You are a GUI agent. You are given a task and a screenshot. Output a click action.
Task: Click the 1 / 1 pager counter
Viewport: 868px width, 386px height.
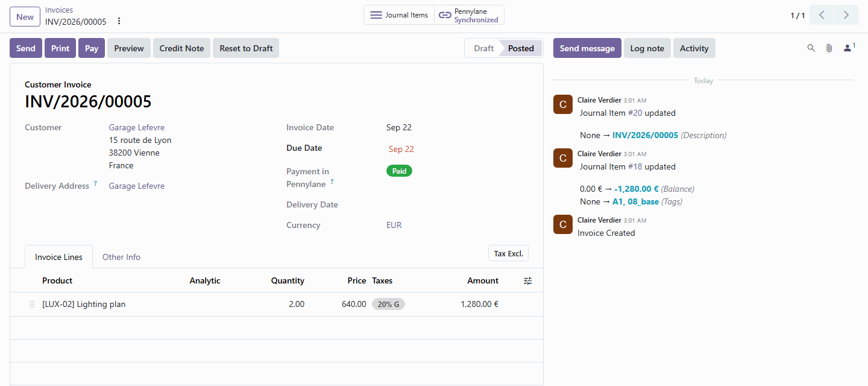pos(797,16)
